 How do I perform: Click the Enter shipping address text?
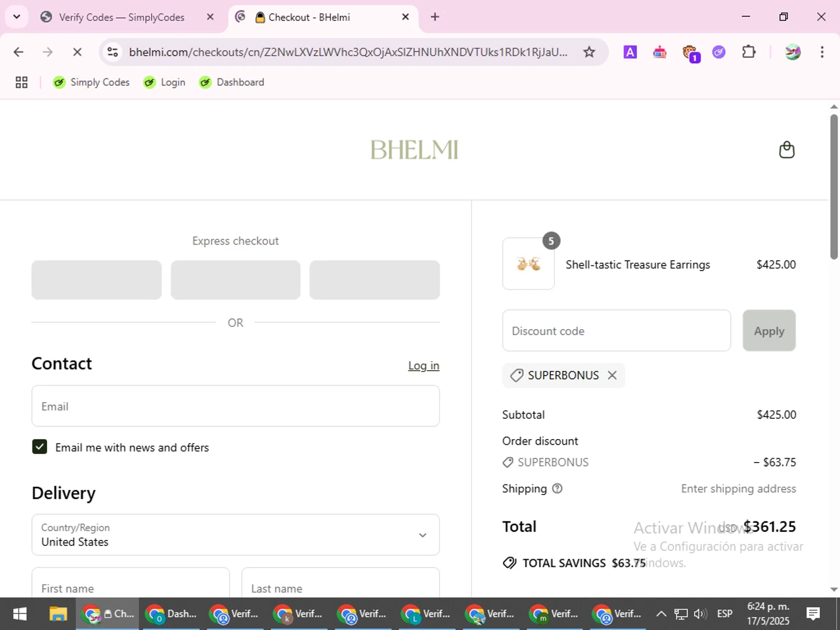point(739,488)
